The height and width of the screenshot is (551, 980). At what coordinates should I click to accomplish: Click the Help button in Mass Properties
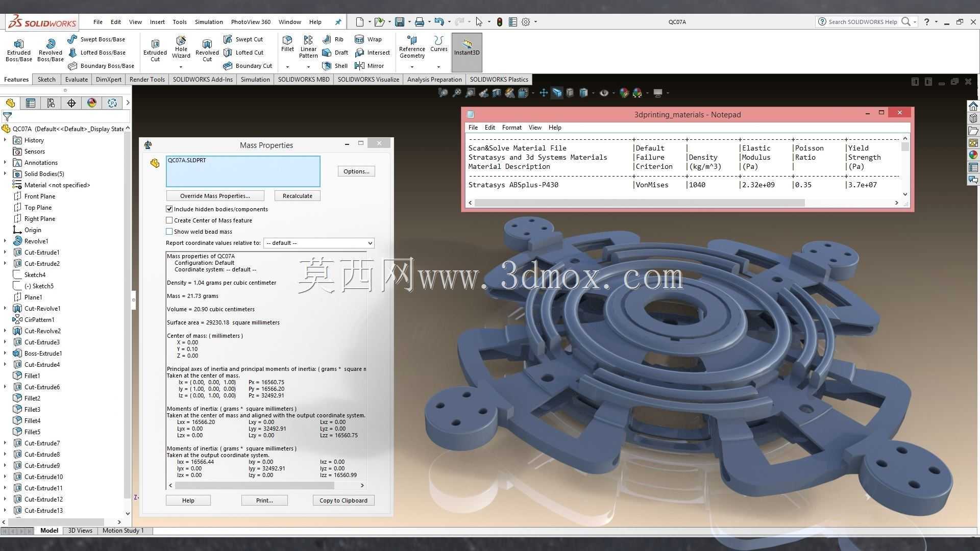[188, 500]
